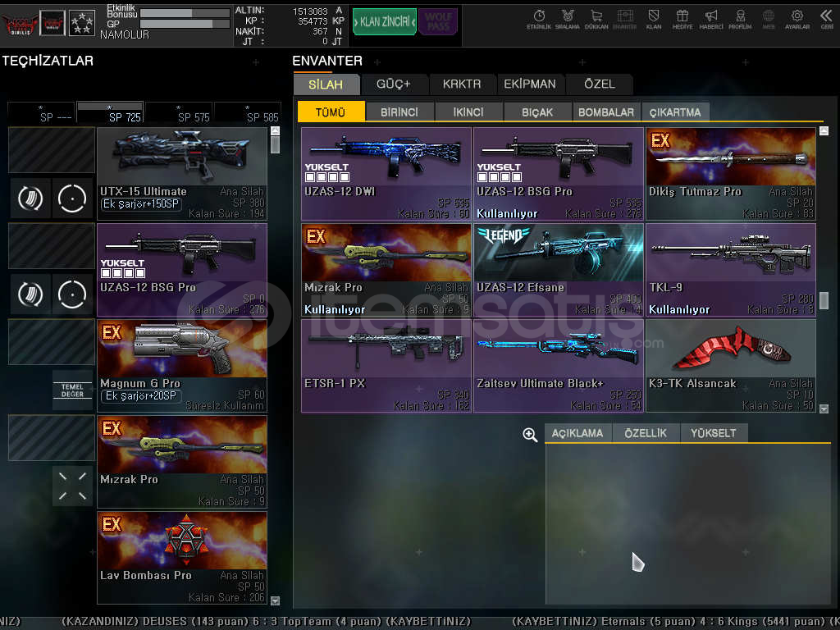
Task: Select equipped UTX-15 Ultimate weapon
Action: point(182,174)
